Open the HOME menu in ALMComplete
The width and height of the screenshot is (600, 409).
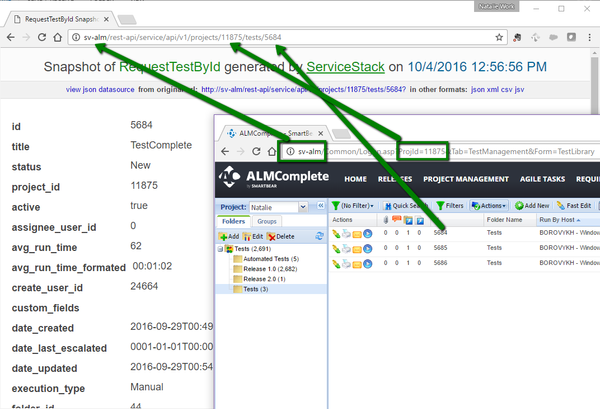[x=355, y=179]
